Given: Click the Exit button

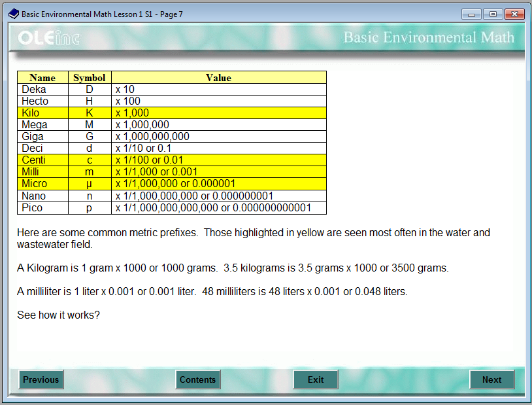Looking at the screenshot, I should pyautogui.click(x=316, y=379).
